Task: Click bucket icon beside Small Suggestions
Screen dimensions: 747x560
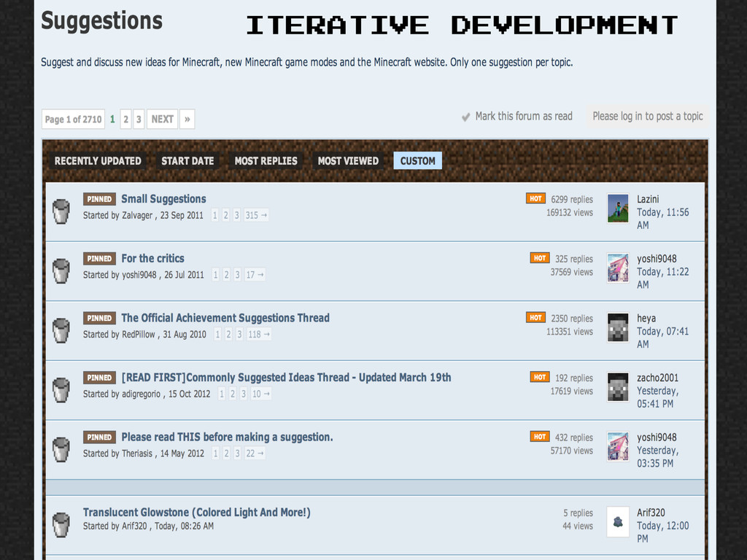Action: tap(61, 211)
